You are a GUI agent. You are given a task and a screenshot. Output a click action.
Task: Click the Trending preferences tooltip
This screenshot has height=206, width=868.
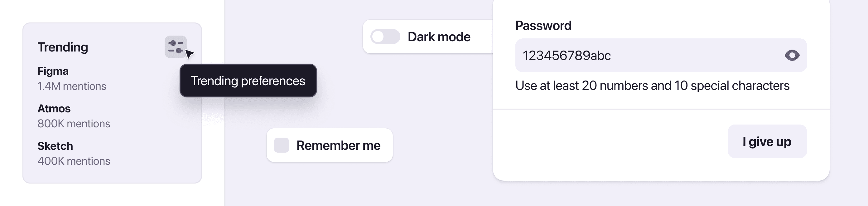coord(248,81)
